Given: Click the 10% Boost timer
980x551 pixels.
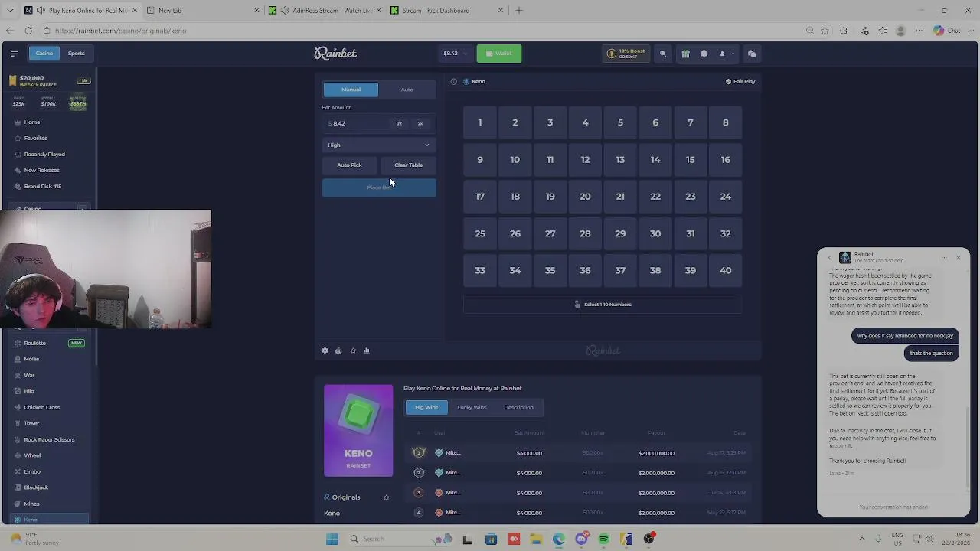Looking at the screenshot, I should pos(627,54).
